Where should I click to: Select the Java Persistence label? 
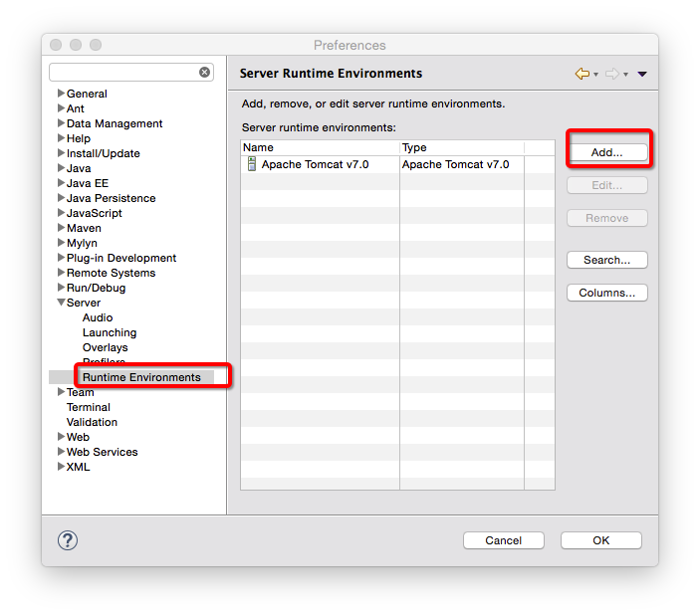coord(111,198)
